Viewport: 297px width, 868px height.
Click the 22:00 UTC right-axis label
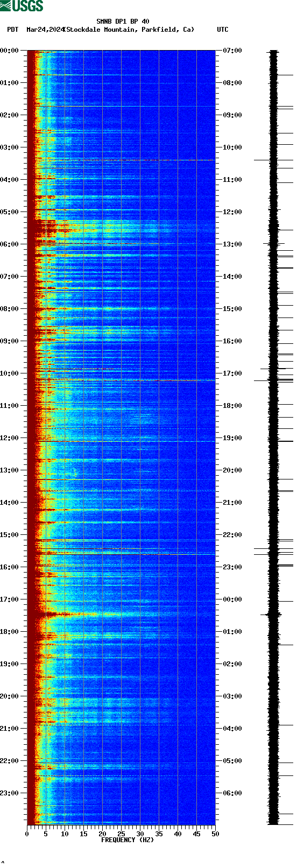pyautogui.click(x=232, y=535)
